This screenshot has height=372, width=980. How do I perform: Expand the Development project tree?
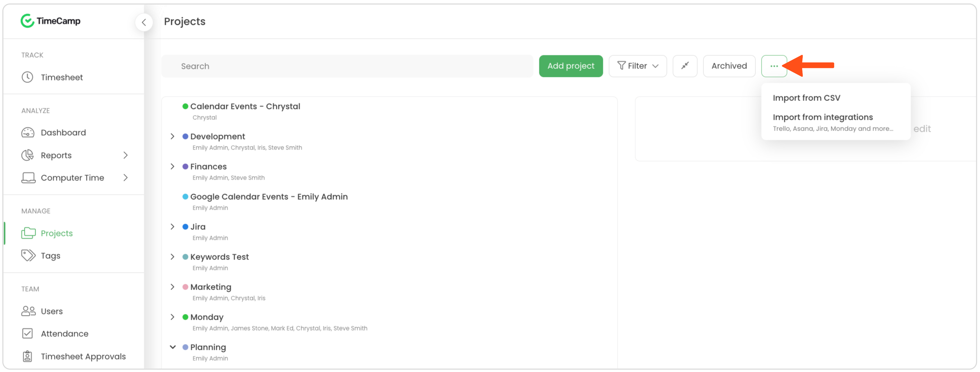click(x=172, y=136)
